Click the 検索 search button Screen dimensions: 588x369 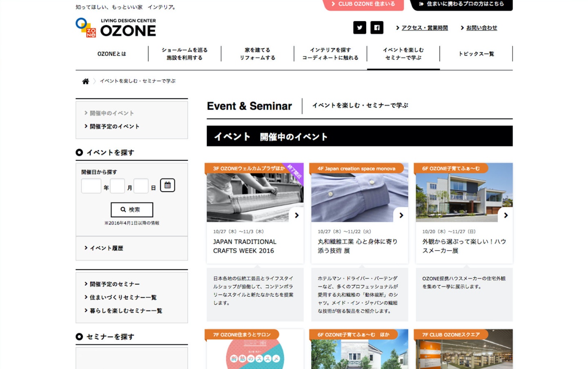click(x=132, y=210)
